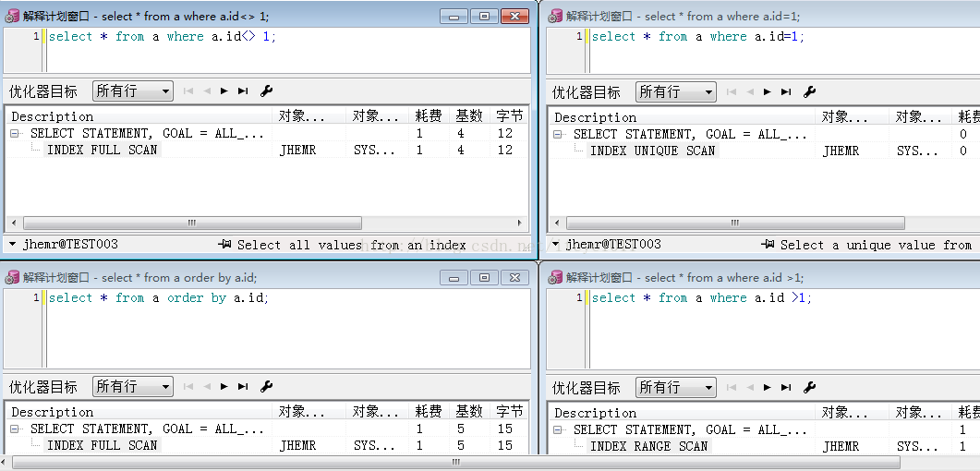Viewport: 980px width, 471px height.
Task: Collapse SELECT STATEMENT node in a.id<>1 window
Action: click(x=16, y=133)
